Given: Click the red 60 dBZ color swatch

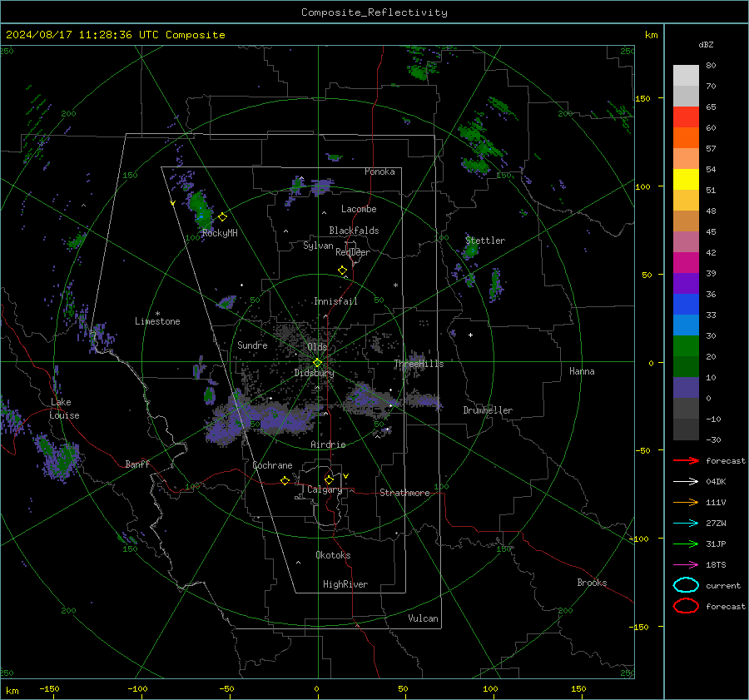Looking at the screenshot, I should point(686,117).
